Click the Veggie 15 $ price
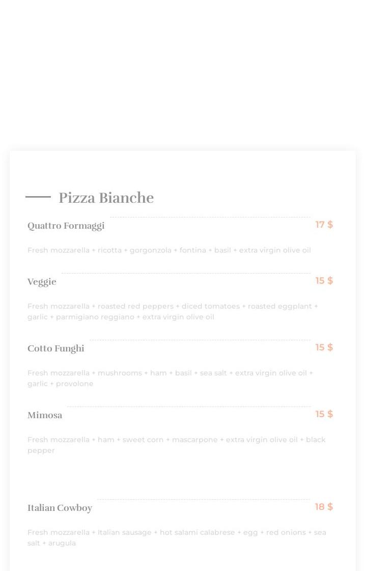Image resolution: width=392 pixels, height=571 pixels. 324,281
